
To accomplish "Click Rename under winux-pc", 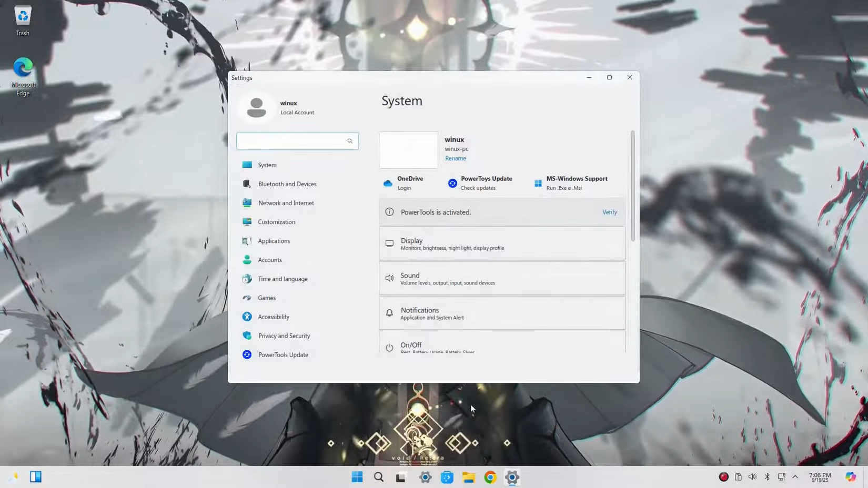I will tap(455, 158).
